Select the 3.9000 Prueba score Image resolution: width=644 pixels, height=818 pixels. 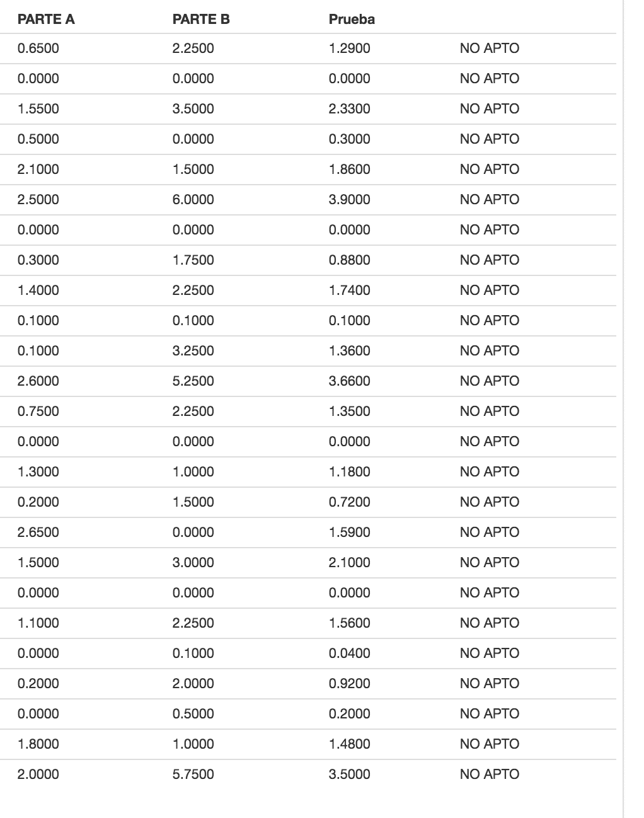click(350, 200)
